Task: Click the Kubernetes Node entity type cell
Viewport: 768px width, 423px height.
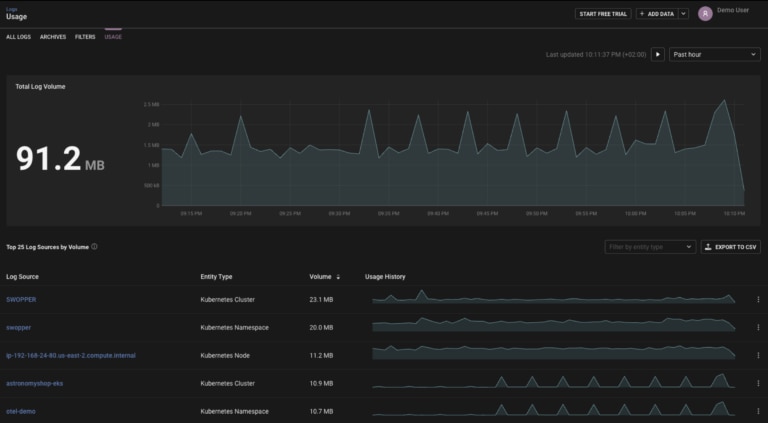Action: (x=225, y=355)
